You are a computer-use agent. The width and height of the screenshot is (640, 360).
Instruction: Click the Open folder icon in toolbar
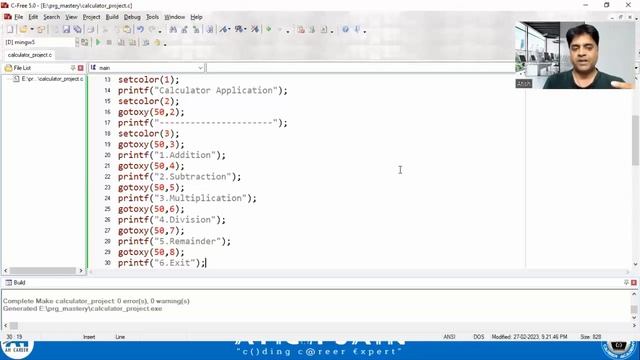[23, 29]
